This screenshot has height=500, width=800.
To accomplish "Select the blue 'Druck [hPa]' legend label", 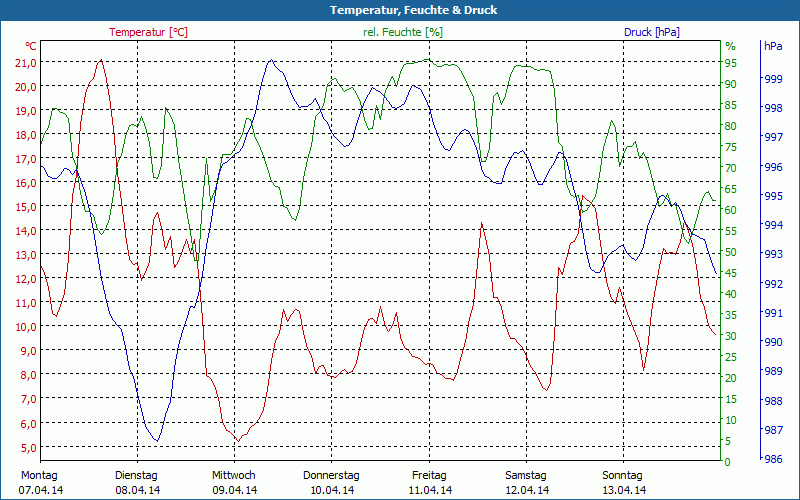I will [652, 32].
